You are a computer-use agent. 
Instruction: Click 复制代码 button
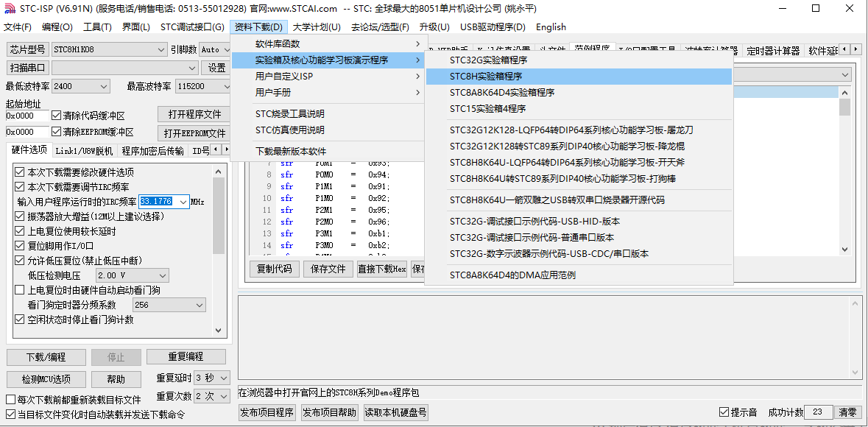[275, 269]
